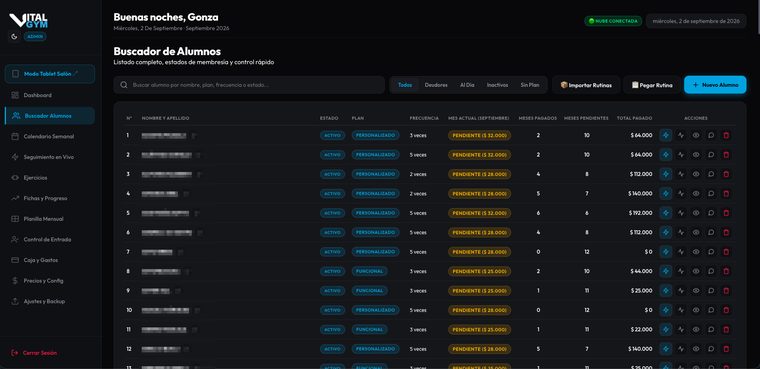
Task: Open Fichas y Progreso
Action: [50, 198]
